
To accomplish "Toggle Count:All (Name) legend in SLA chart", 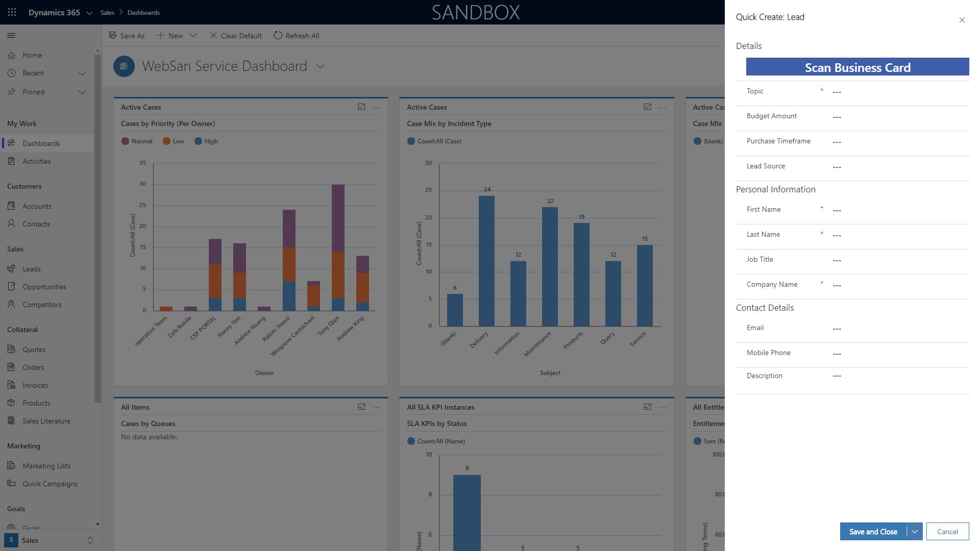I will (x=436, y=441).
